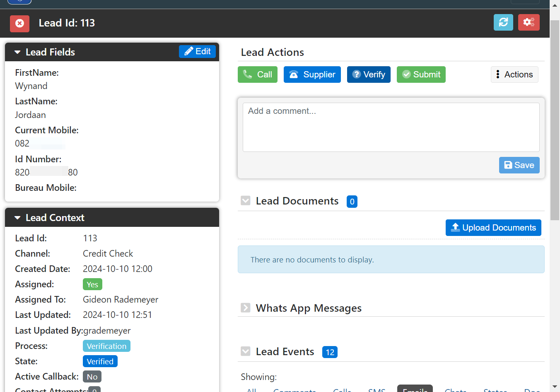Click the Verification process badge

(106, 346)
